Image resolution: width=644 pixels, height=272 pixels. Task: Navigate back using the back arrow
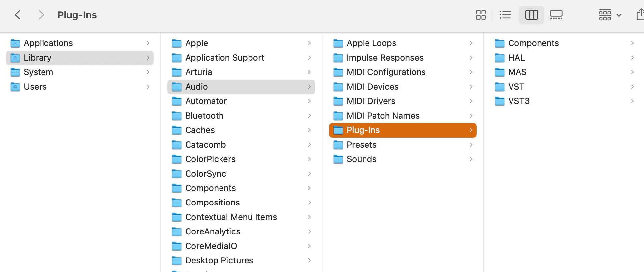coord(17,15)
